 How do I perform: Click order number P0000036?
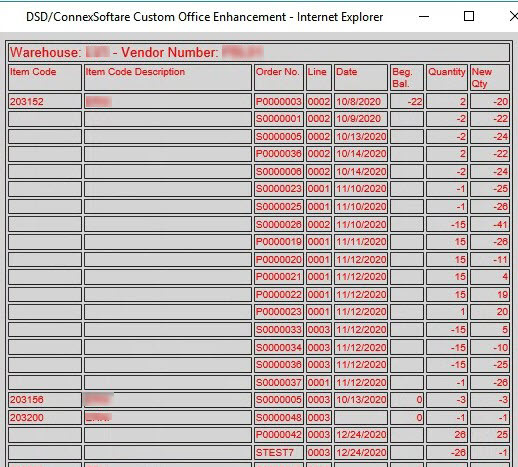tap(279, 154)
